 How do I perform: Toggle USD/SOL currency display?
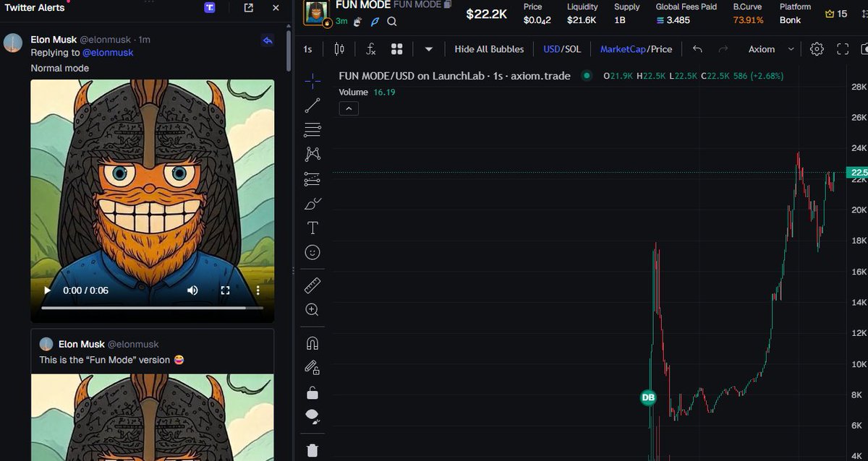coord(562,49)
